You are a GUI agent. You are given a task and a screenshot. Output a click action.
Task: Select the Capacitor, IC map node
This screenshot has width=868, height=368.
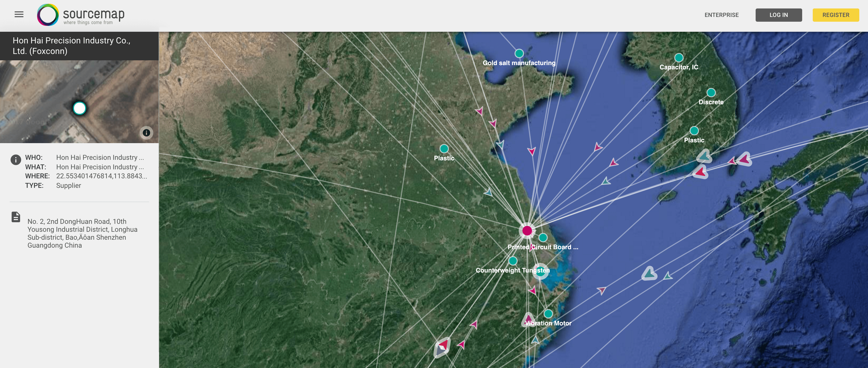[679, 57]
